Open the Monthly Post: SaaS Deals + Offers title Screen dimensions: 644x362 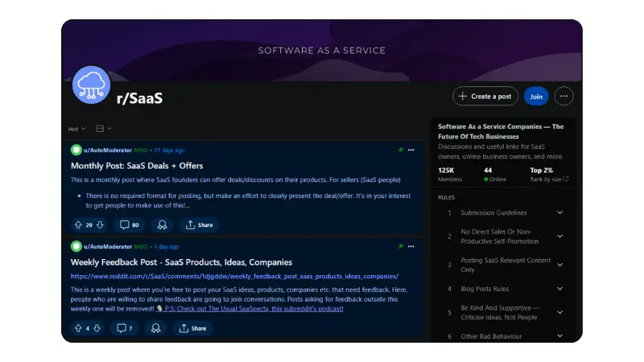[x=137, y=166]
